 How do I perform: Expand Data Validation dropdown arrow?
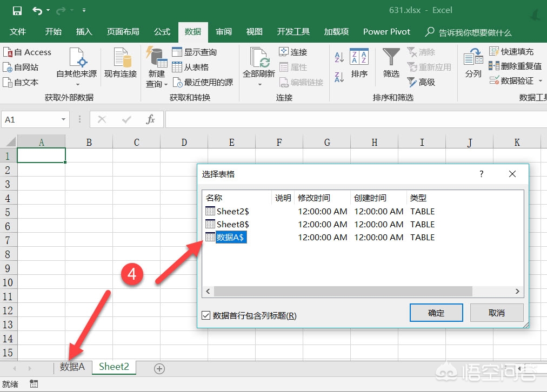541,81
